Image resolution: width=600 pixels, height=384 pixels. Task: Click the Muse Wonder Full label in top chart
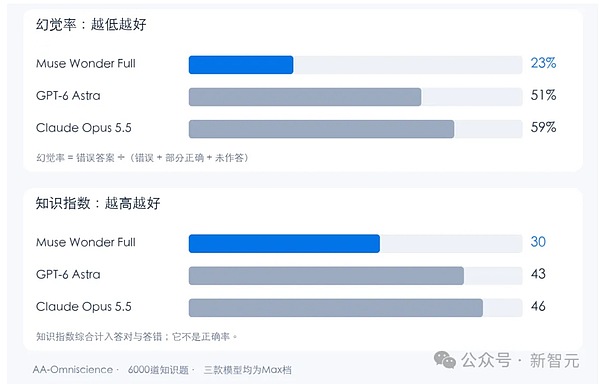click(x=86, y=63)
